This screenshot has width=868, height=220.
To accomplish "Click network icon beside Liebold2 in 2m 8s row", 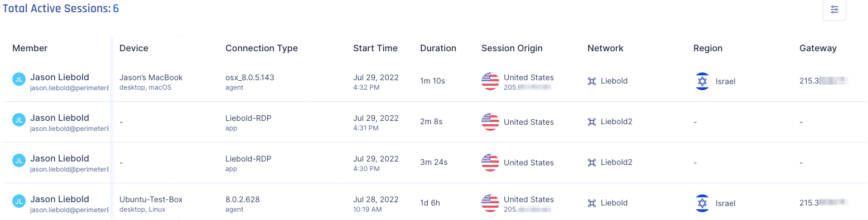I will tap(592, 122).
